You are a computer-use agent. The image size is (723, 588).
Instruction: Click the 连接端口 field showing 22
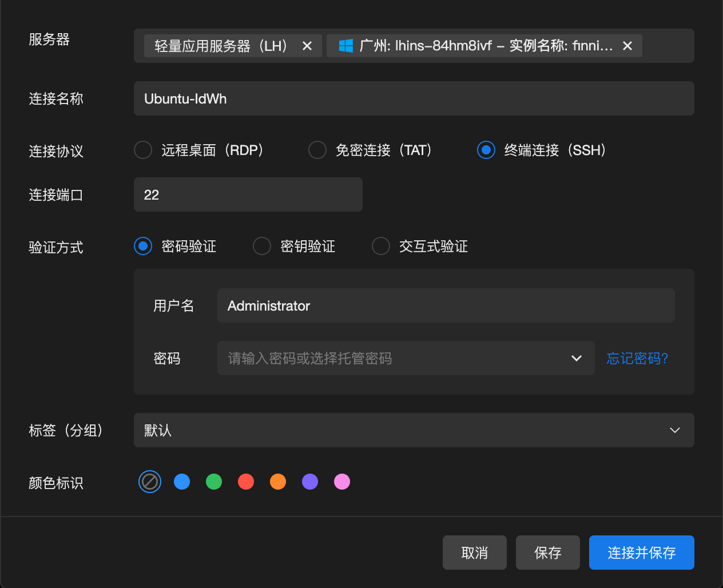[x=248, y=194]
